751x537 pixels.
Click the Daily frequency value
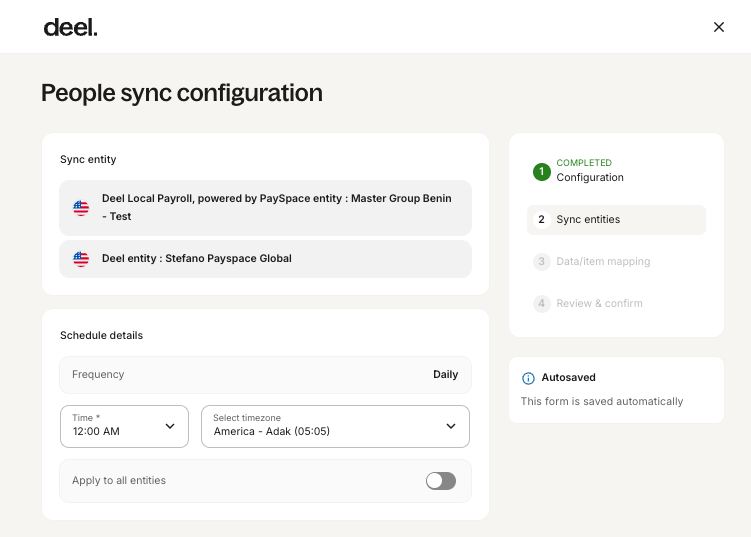445,375
